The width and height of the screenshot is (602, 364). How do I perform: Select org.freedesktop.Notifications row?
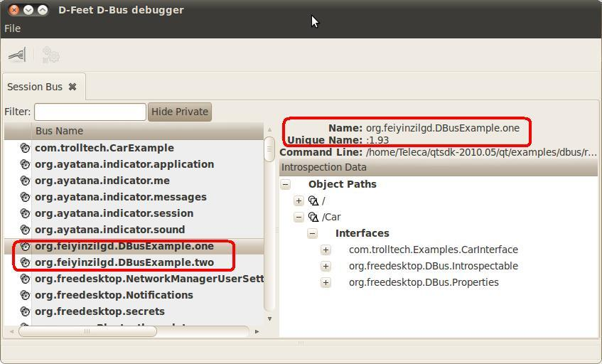tap(134, 295)
